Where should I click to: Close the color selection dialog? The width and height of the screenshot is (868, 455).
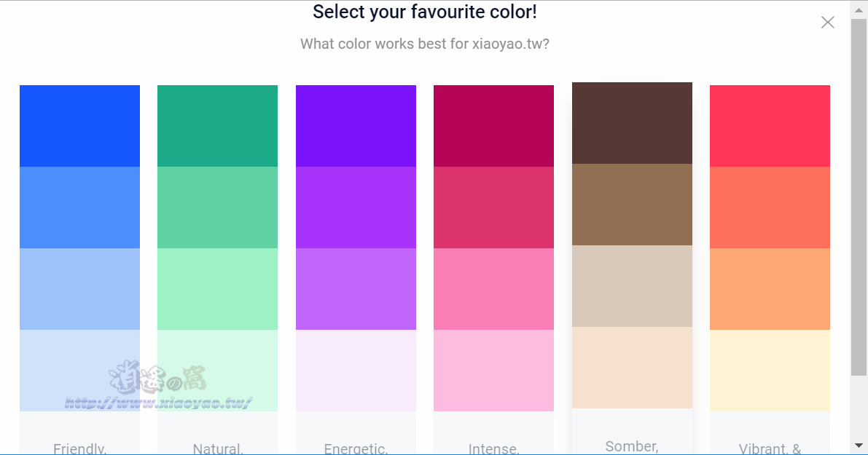click(x=828, y=22)
